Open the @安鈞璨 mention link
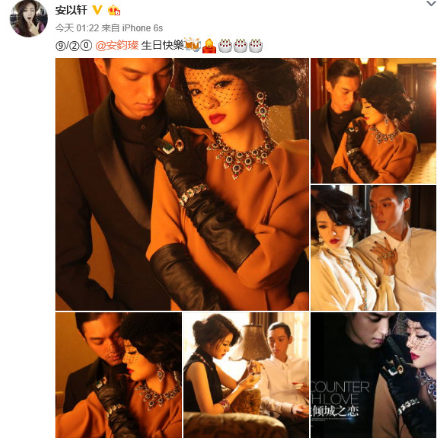 tap(117, 45)
